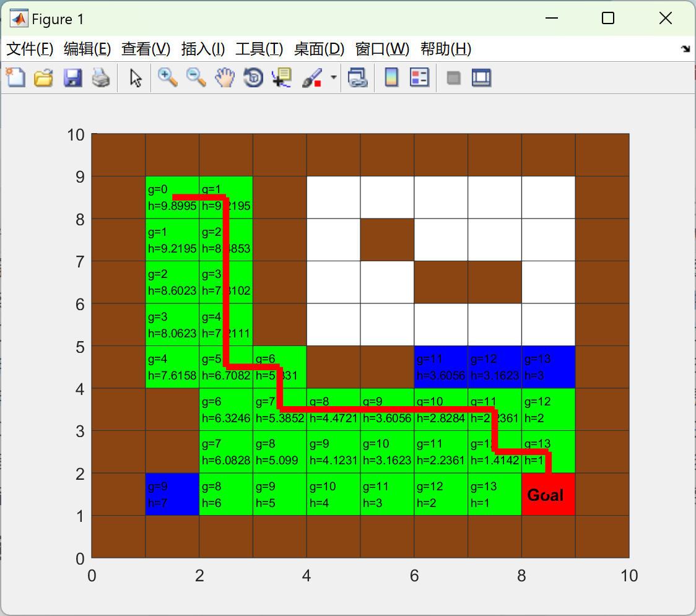The width and height of the screenshot is (696, 616).
Task: Click the blue cell labeled g=12 h=3.1623
Action: [x=495, y=367]
